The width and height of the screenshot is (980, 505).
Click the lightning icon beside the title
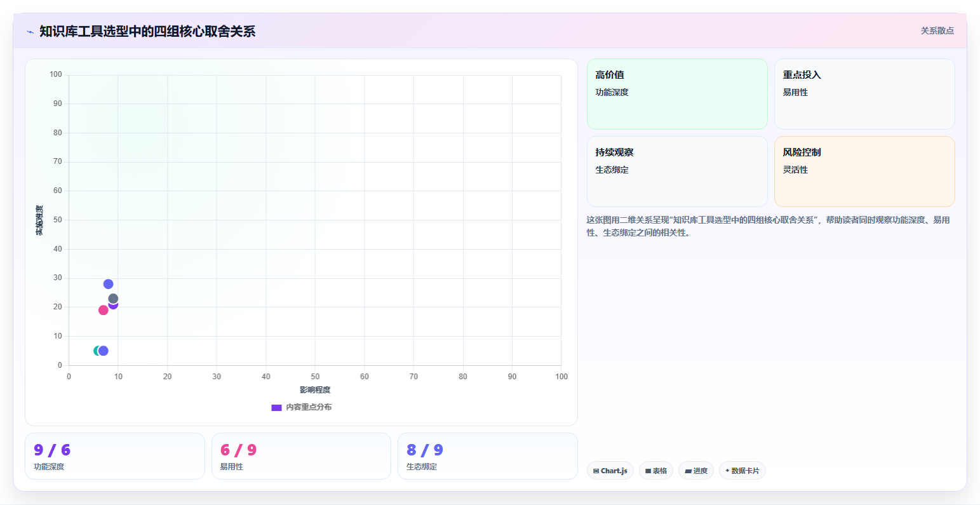(x=30, y=32)
